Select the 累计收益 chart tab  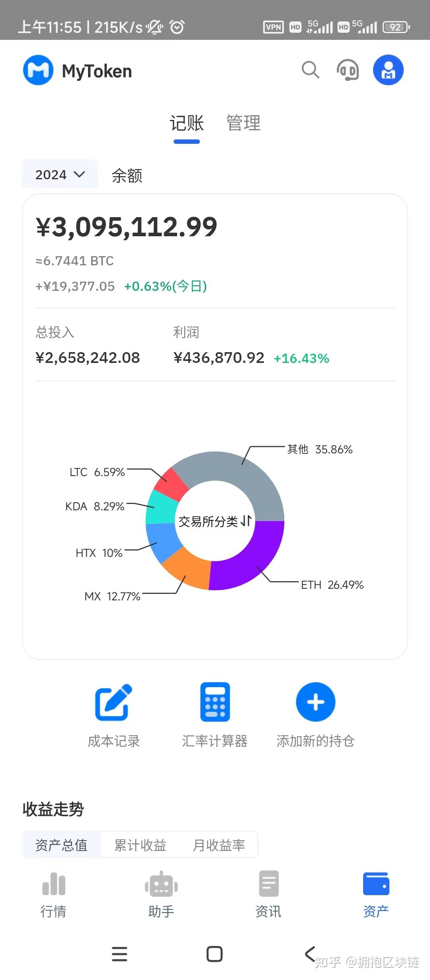140,845
